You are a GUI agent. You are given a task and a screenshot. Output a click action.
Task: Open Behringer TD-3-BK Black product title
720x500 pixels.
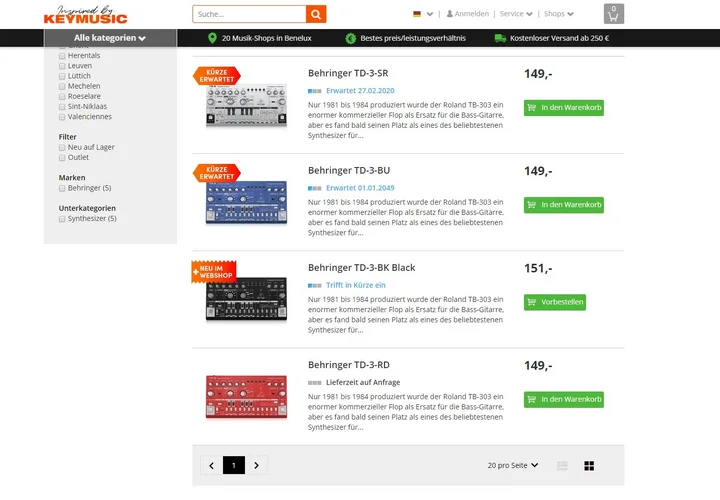click(x=362, y=268)
